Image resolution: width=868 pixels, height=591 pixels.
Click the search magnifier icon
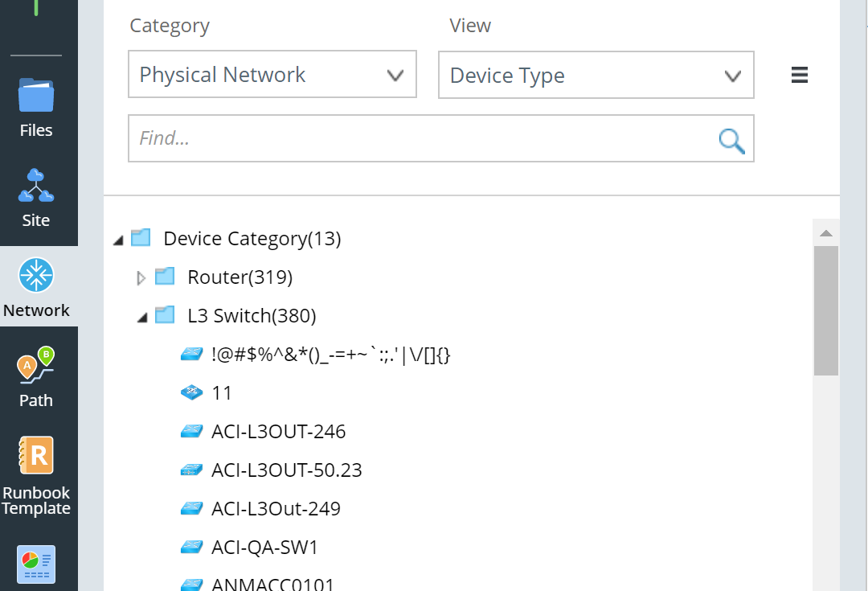pos(731,139)
